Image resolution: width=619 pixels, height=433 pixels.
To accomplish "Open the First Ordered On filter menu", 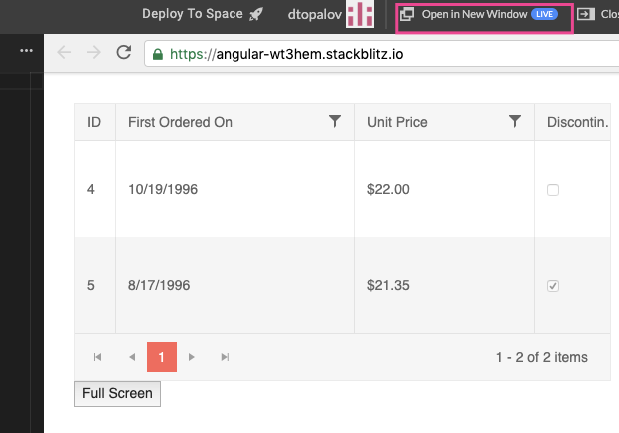I will [335, 122].
